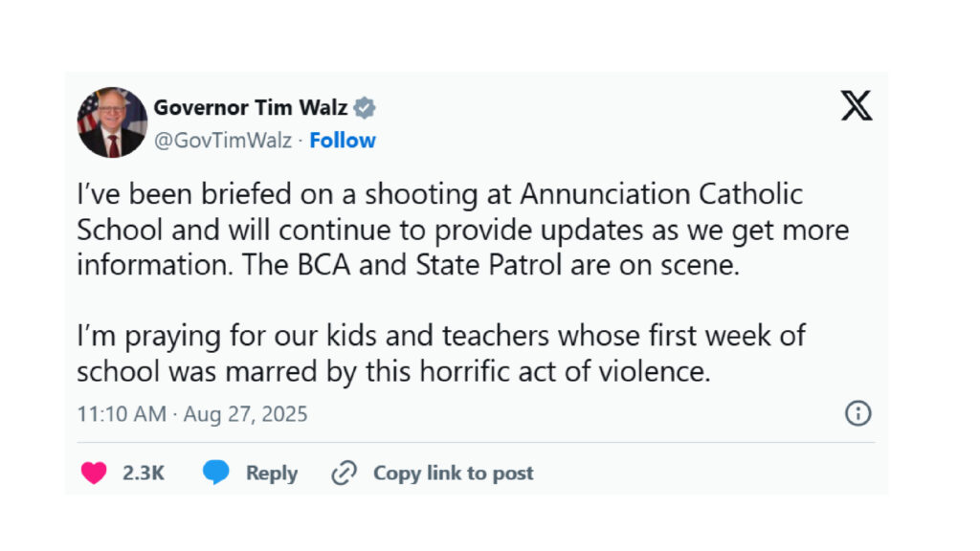Click the blue reply speech bubble icon

coord(216,473)
